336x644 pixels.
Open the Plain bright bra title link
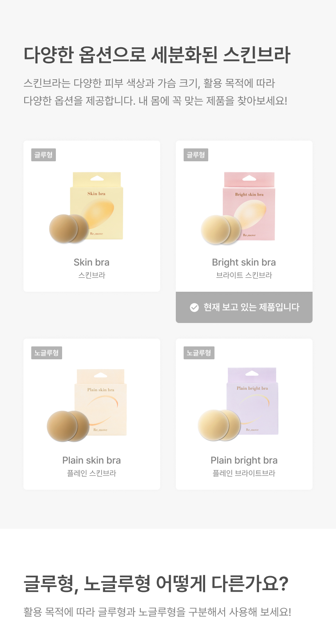point(244,460)
